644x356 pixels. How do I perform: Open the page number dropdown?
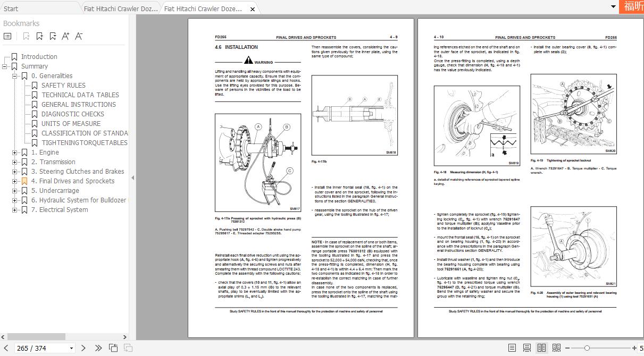click(x=72, y=349)
